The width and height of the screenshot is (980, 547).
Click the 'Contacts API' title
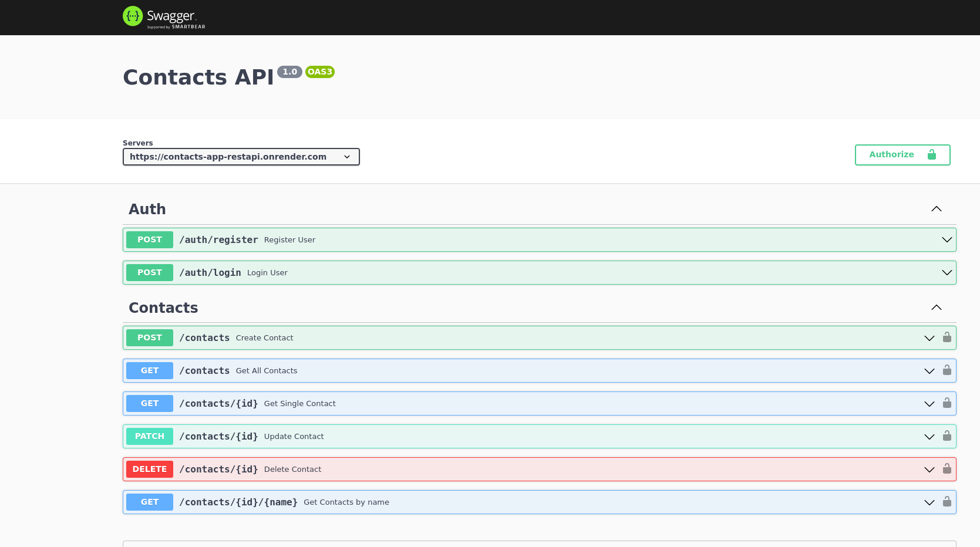point(198,77)
